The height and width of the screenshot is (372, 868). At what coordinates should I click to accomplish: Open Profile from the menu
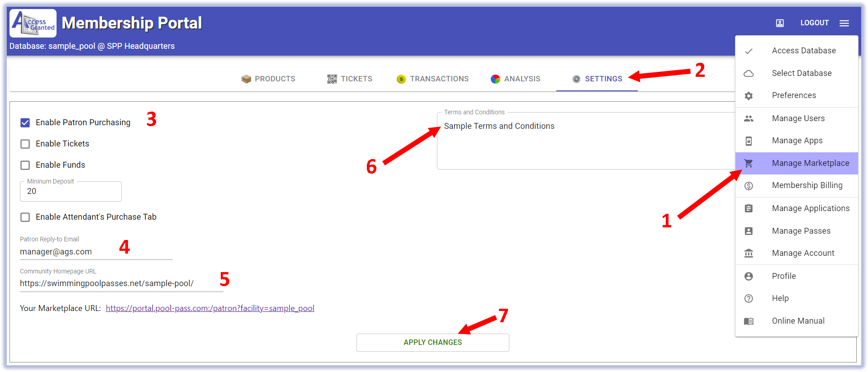[797, 276]
